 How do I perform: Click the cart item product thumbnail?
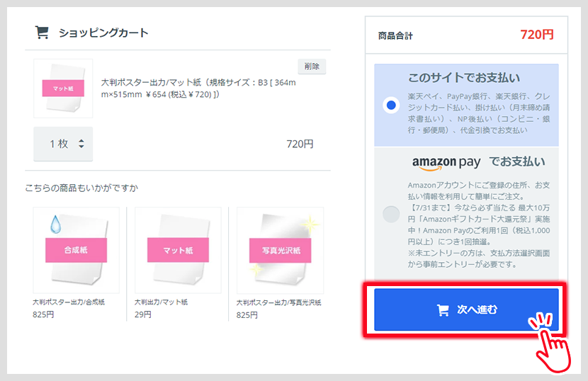tap(63, 88)
